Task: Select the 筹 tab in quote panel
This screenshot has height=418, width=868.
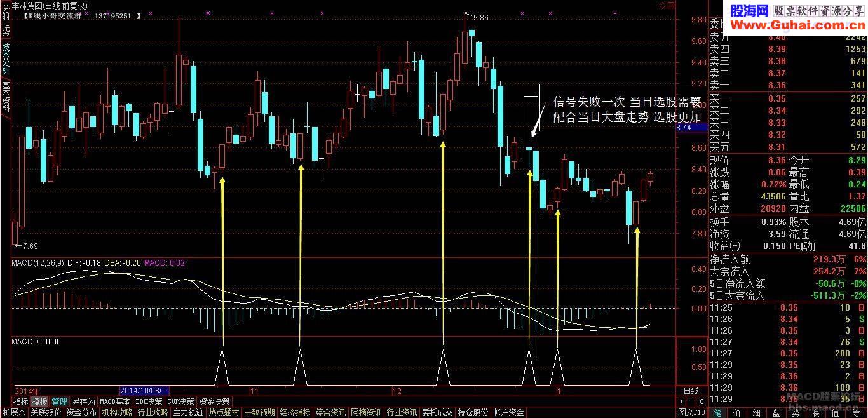Action: pyautogui.click(x=856, y=412)
